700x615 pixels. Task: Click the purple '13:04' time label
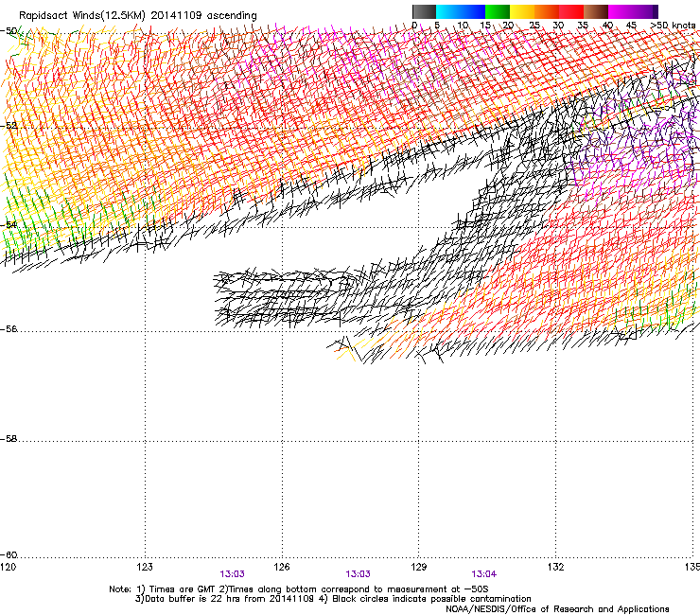click(484, 574)
